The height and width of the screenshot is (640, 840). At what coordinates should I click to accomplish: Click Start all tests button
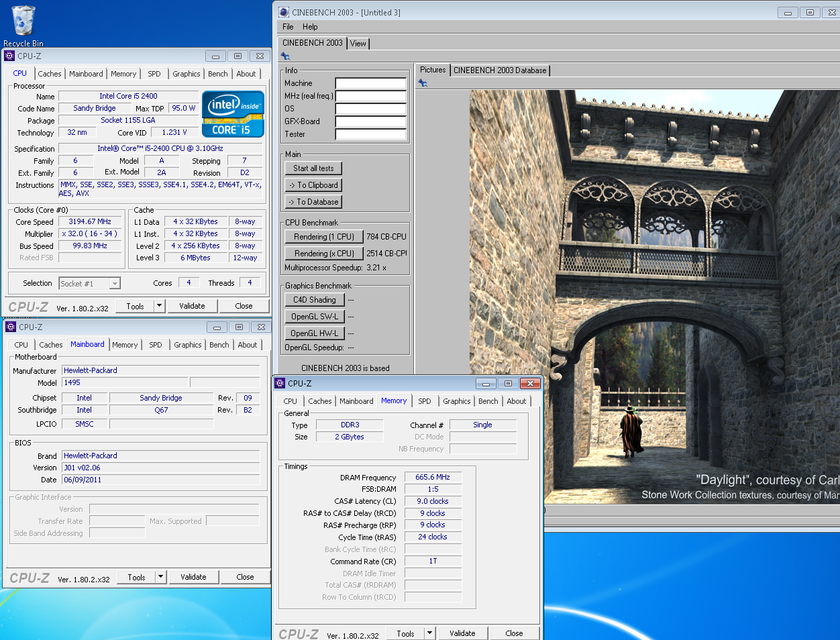pyautogui.click(x=313, y=168)
